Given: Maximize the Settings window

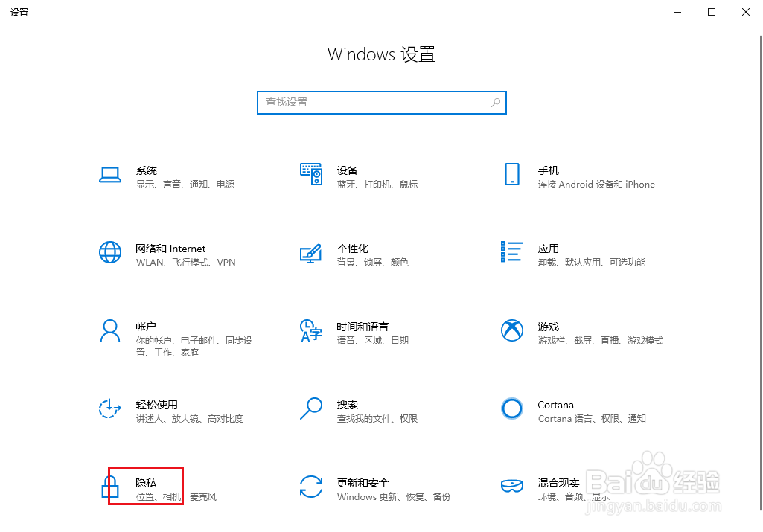Looking at the screenshot, I should click(x=712, y=12).
